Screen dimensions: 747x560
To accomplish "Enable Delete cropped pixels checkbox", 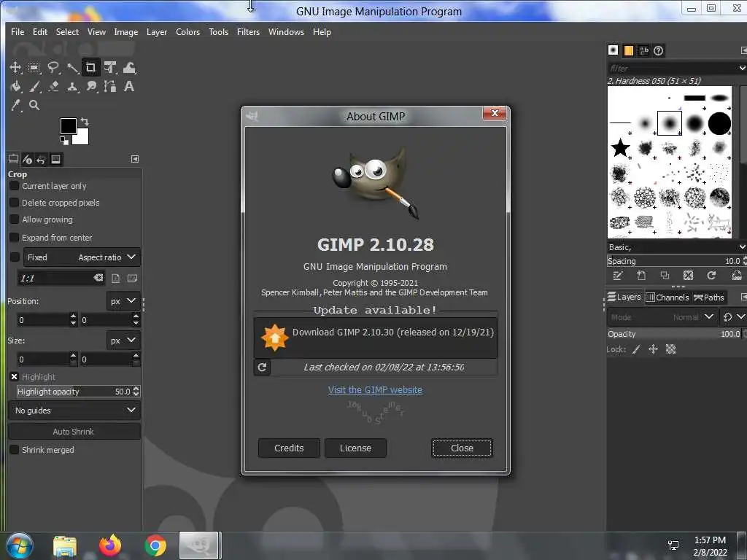I will point(15,203).
